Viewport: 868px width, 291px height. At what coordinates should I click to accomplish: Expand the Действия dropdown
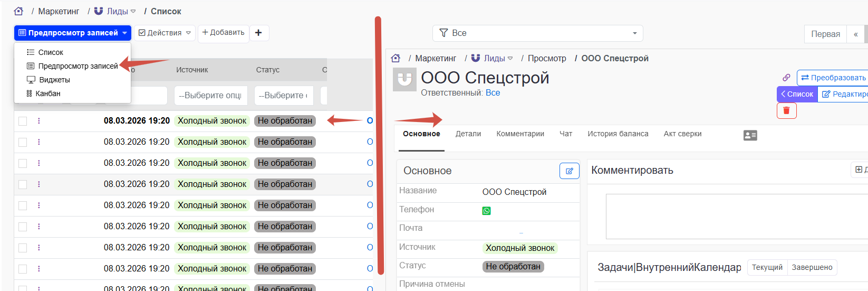[165, 33]
